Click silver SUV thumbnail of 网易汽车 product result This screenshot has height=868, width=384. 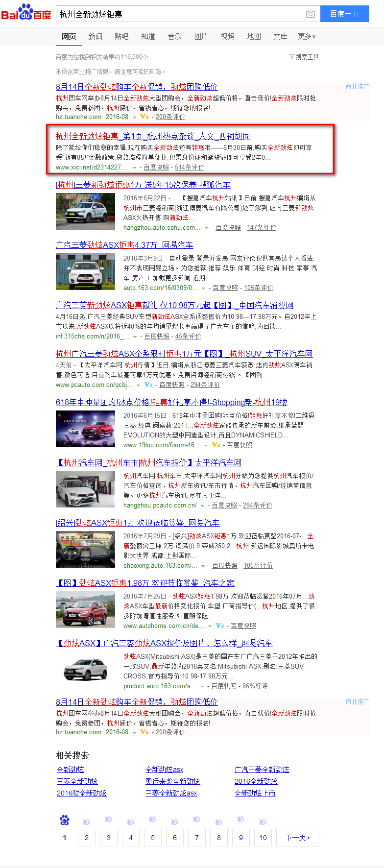tap(85, 670)
